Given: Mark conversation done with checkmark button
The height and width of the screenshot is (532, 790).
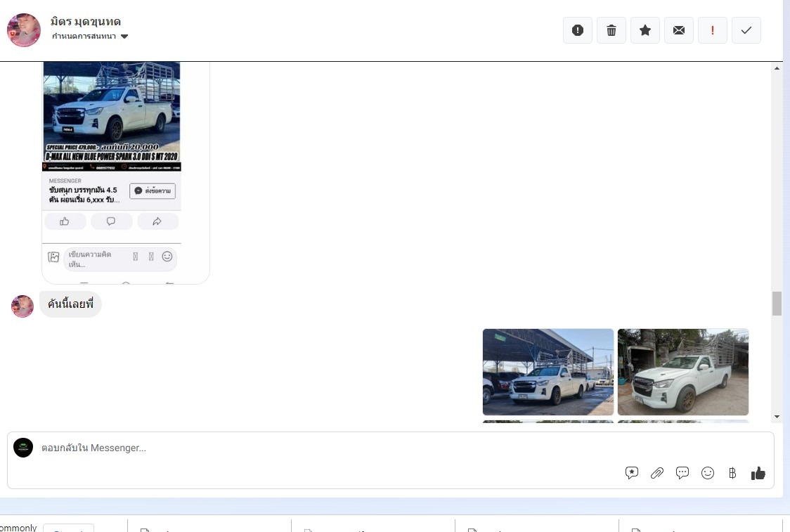Looking at the screenshot, I should coord(746,30).
